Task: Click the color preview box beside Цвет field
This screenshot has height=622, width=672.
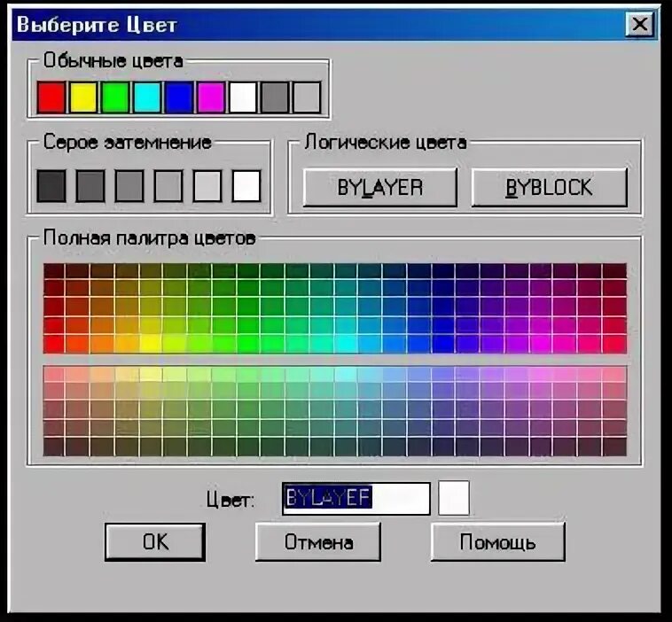Action: coord(454,498)
